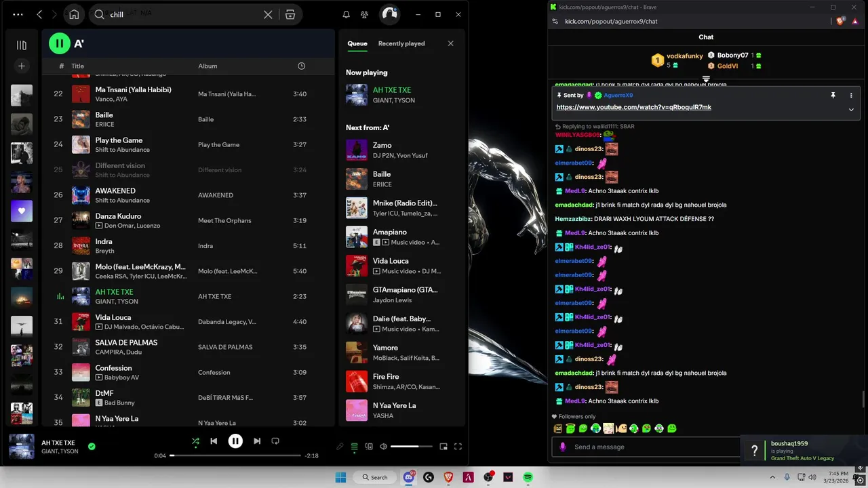
Task: Expand pinned message with chevron
Action: point(851,110)
